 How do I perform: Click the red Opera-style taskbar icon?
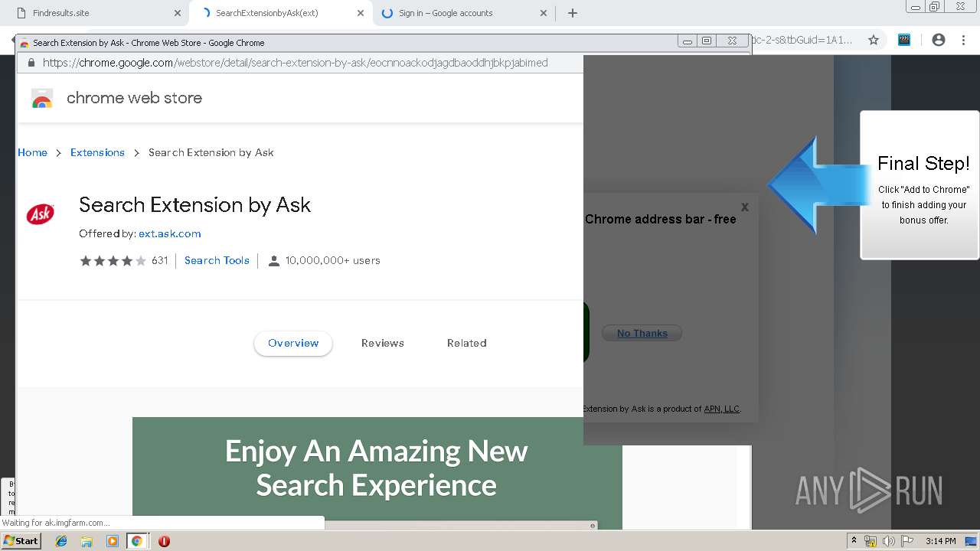(164, 541)
